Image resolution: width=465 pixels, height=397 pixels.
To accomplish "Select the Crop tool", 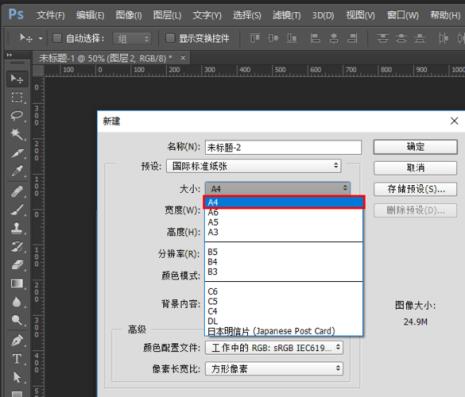I will (17, 153).
